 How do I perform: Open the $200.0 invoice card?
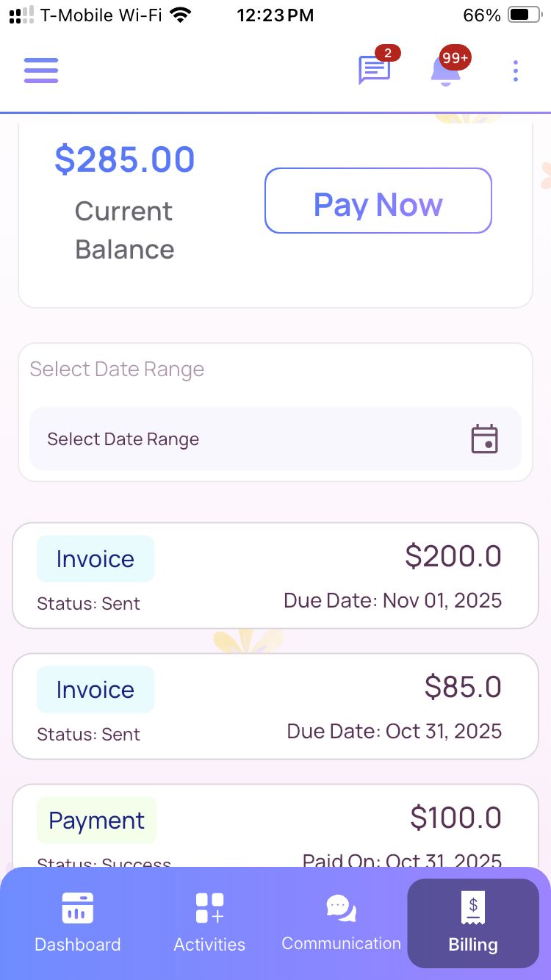(x=275, y=576)
